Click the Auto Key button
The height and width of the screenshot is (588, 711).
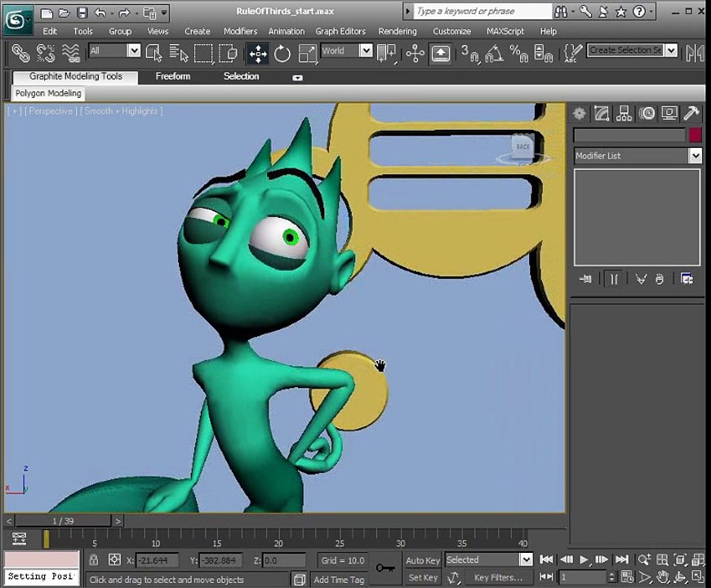423,560
